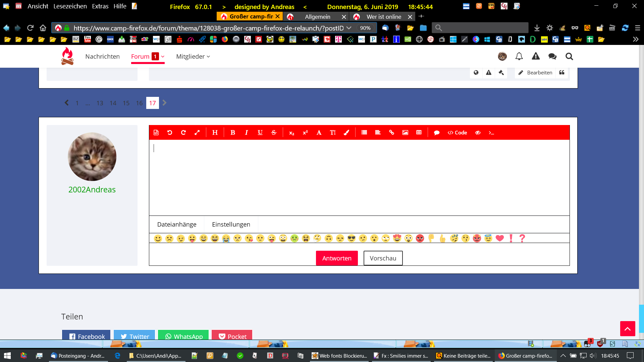
Task: Open the forum search magnifier
Action: click(569, 56)
